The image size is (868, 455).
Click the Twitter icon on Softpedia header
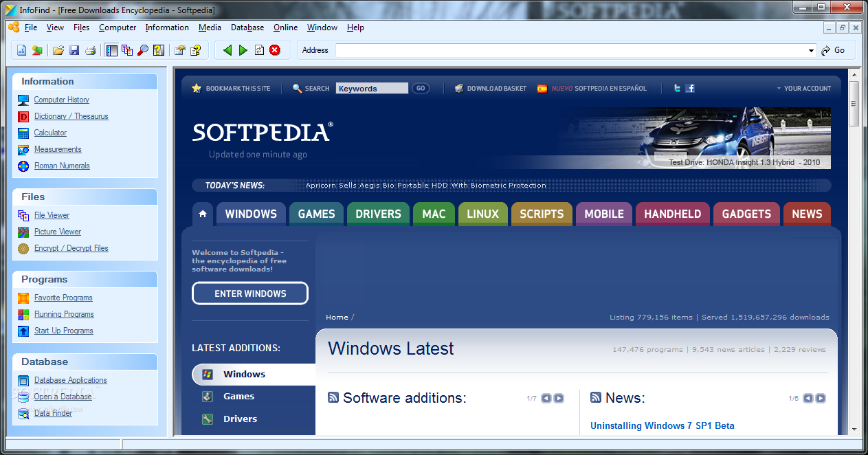pos(677,88)
